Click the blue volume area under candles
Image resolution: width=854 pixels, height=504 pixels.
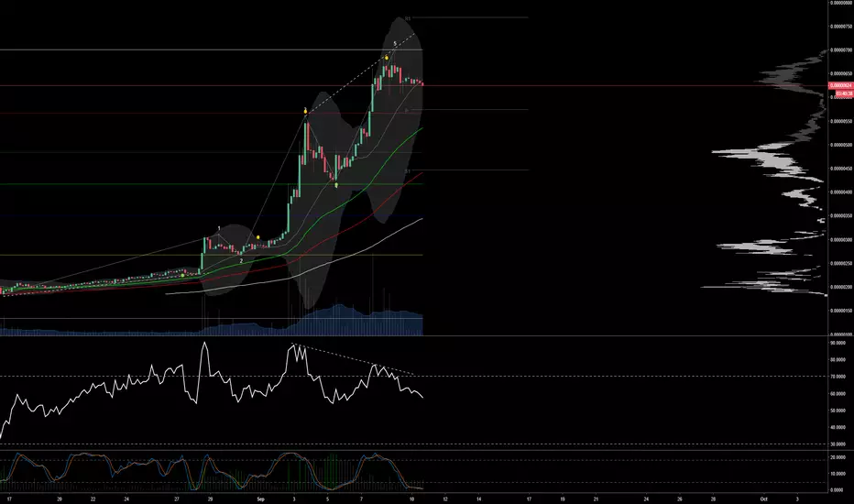[x=338, y=322]
